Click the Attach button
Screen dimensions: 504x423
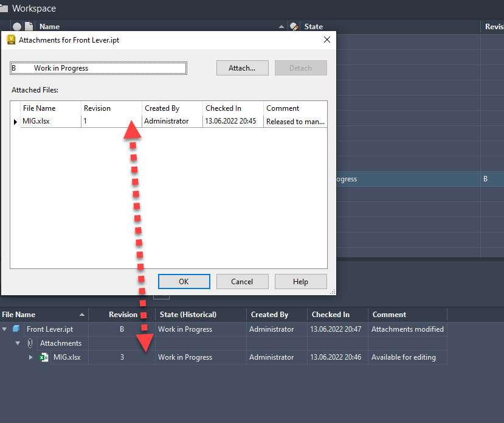tap(242, 68)
